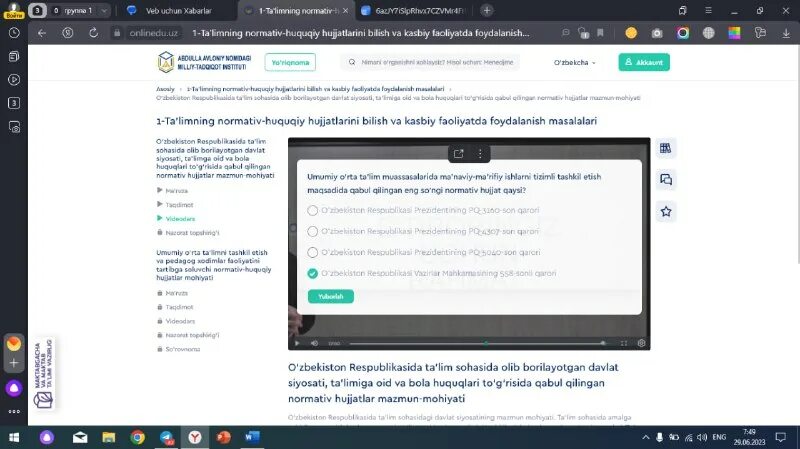
Task: Click the onlinedu.uz address bar
Action: click(x=153, y=33)
